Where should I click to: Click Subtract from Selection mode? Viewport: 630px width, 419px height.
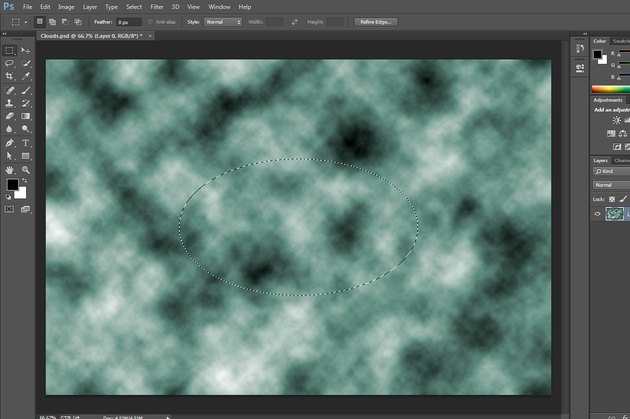pos(65,22)
